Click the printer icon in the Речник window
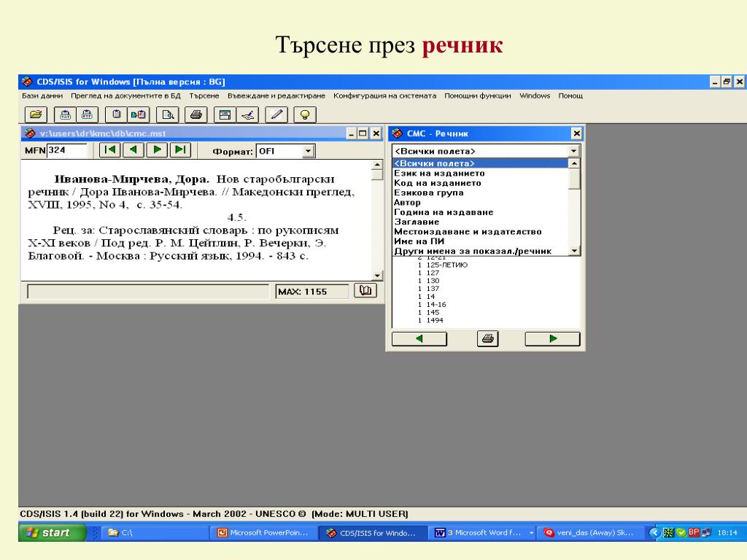The image size is (747, 560). [488, 338]
